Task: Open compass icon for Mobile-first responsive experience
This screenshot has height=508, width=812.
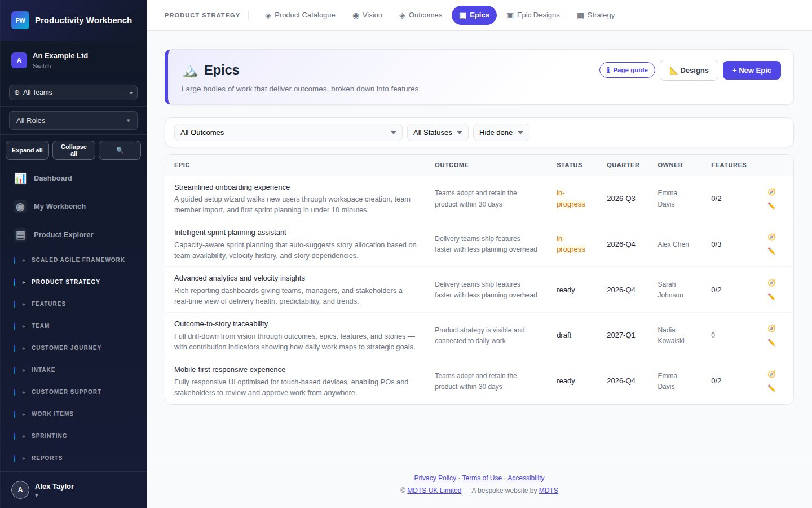Action: pyautogui.click(x=771, y=374)
